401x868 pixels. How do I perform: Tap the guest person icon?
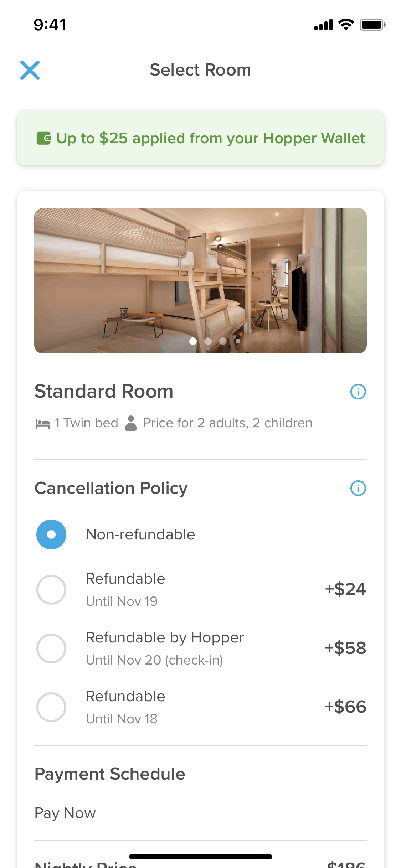(x=131, y=423)
